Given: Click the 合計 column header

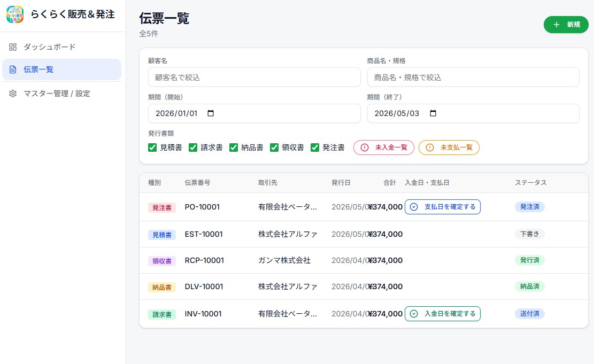Looking at the screenshot, I should 390,183.
